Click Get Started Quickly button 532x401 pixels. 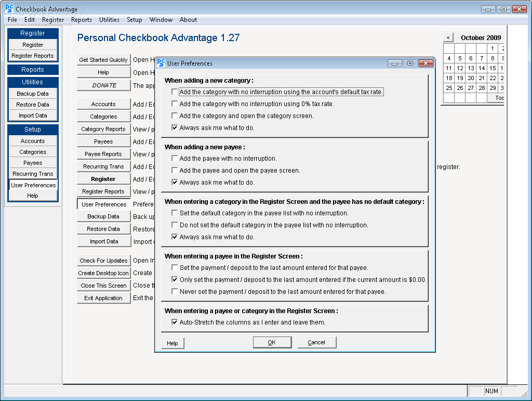[103, 60]
